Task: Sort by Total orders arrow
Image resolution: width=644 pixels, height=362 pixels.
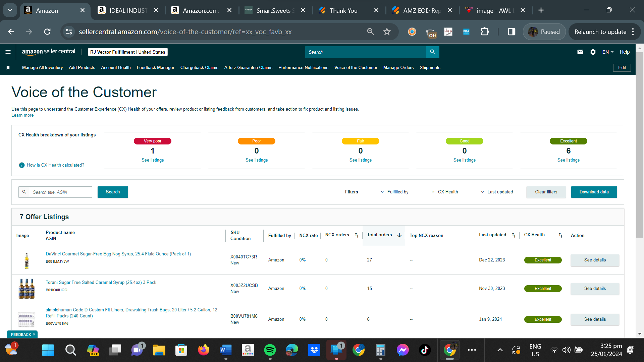Action: (x=399, y=235)
